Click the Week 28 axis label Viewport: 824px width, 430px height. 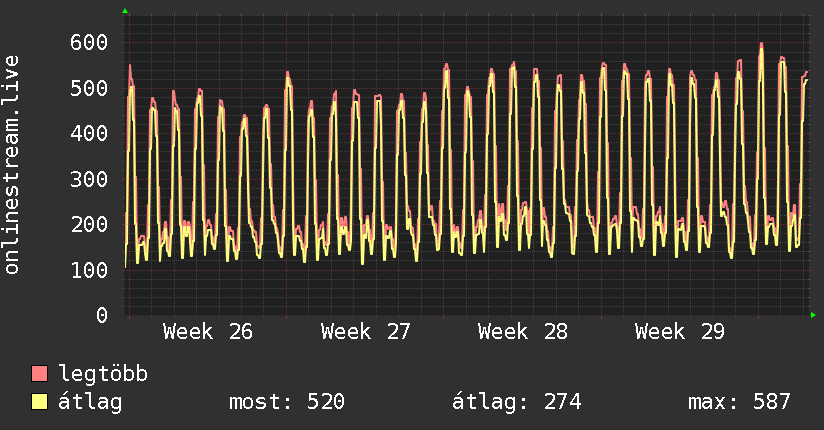tap(523, 332)
